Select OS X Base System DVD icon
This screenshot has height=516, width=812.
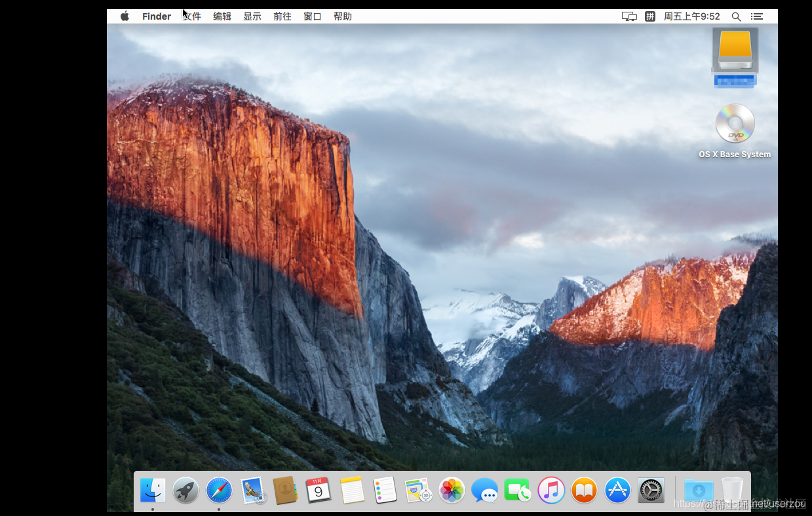tap(735, 123)
